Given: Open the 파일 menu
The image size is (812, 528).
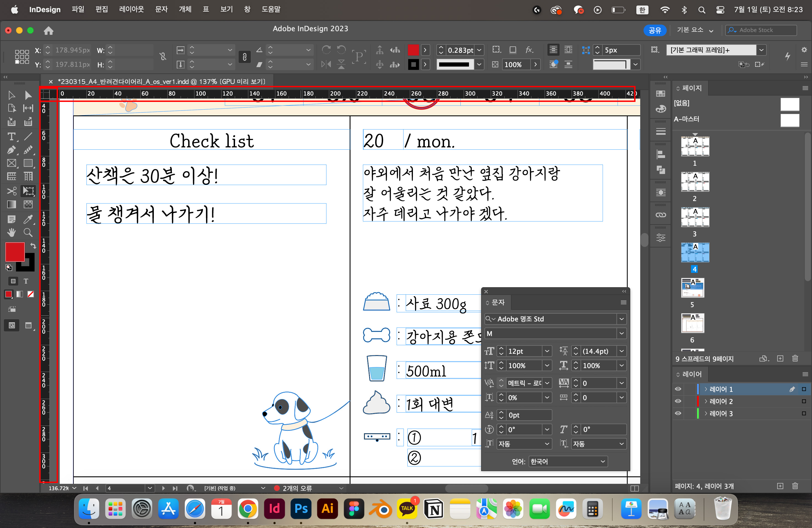Looking at the screenshot, I should [x=78, y=10].
